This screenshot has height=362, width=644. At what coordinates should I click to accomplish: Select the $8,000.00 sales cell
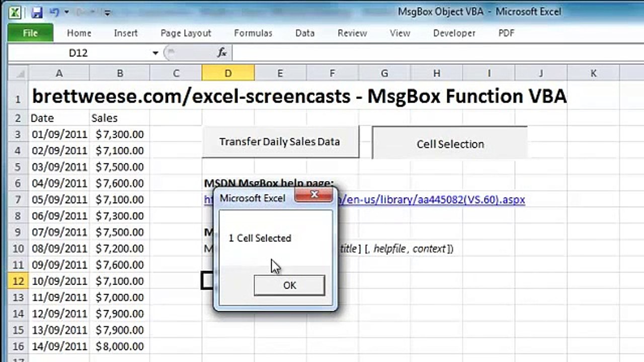tap(120, 346)
